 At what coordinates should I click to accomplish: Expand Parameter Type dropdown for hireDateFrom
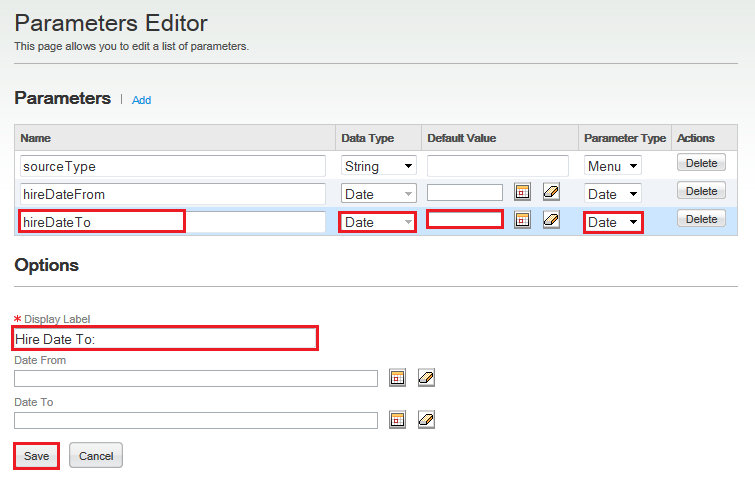(x=612, y=194)
